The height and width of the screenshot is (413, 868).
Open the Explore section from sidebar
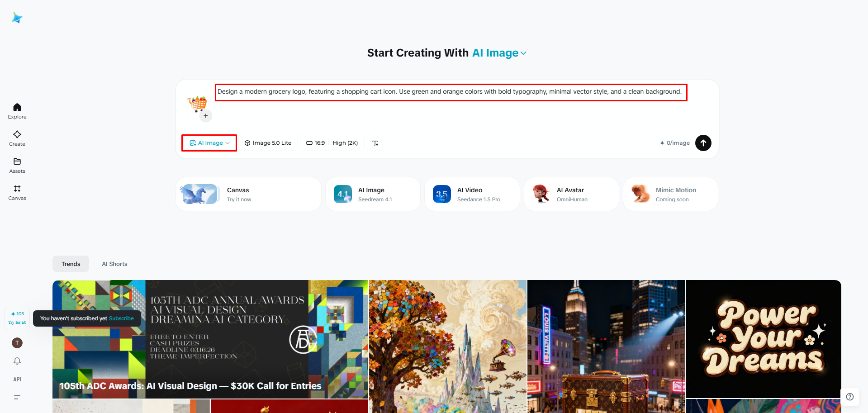pos(17,110)
